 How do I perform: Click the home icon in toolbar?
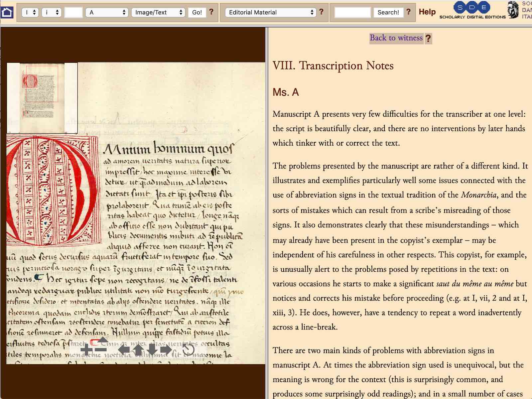point(7,12)
